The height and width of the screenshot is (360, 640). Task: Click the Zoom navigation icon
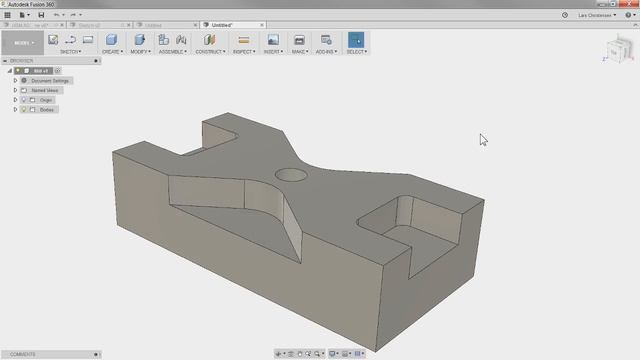point(308,354)
